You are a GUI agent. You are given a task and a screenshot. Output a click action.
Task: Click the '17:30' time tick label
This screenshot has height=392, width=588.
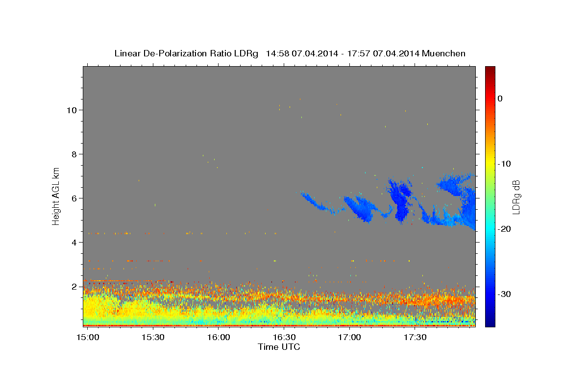[416, 338]
